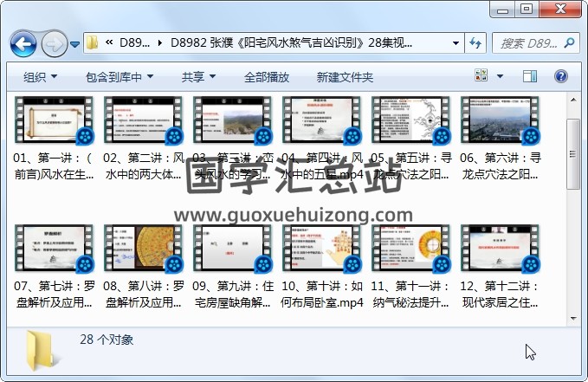Select video 06、第六讲 thumbnail

pos(501,120)
